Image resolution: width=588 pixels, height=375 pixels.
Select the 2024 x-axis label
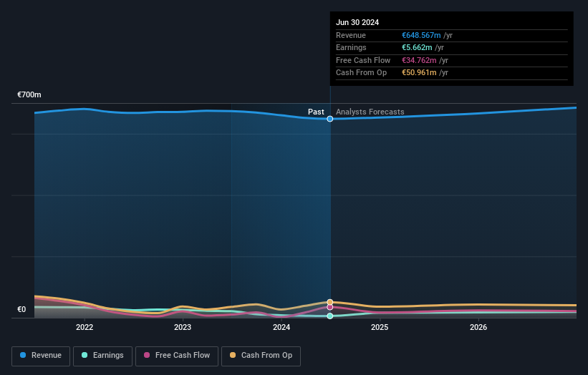281,327
